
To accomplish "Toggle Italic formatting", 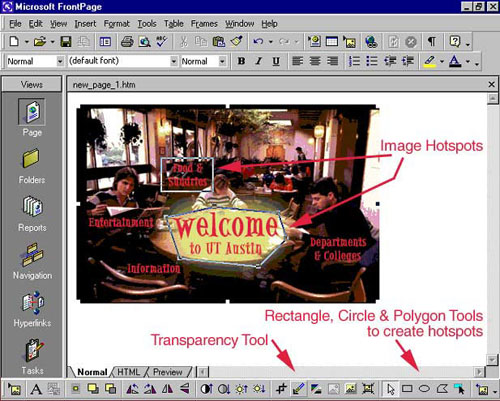I will click(259, 61).
